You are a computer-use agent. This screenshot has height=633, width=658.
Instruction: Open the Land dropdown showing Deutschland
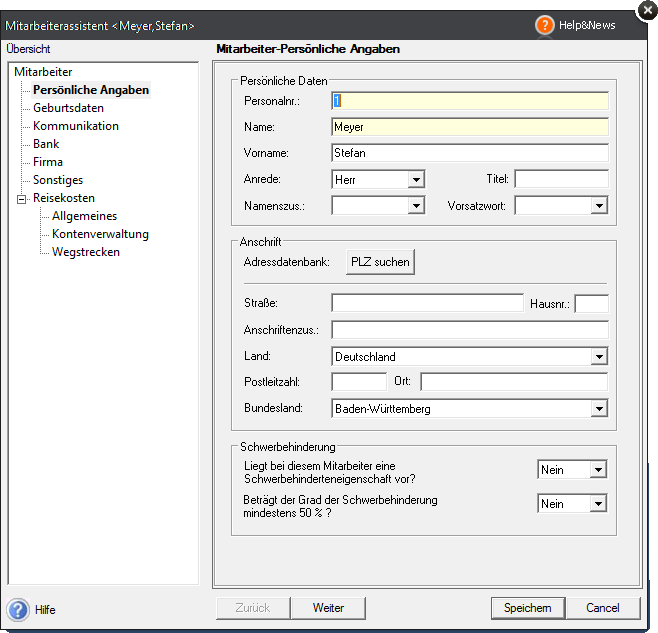click(x=599, y=357)
